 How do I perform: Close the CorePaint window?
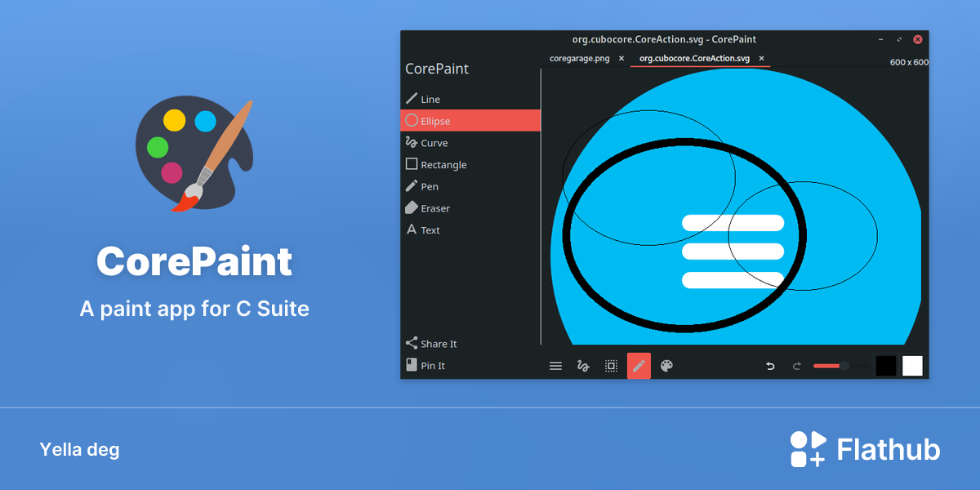[x=918, y=39]
